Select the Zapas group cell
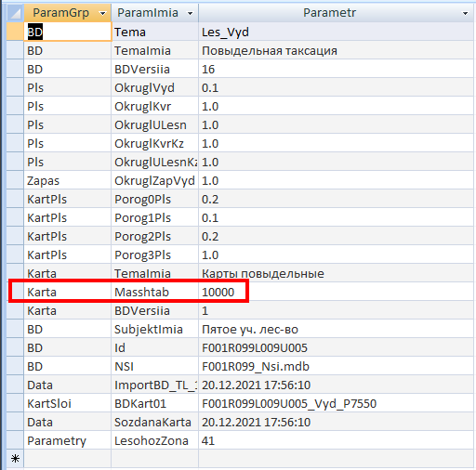 click(68, 180)
